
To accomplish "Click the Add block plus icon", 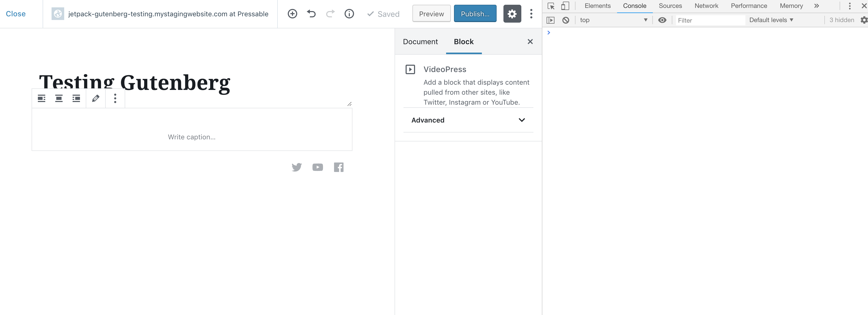I will coord(292,14).
